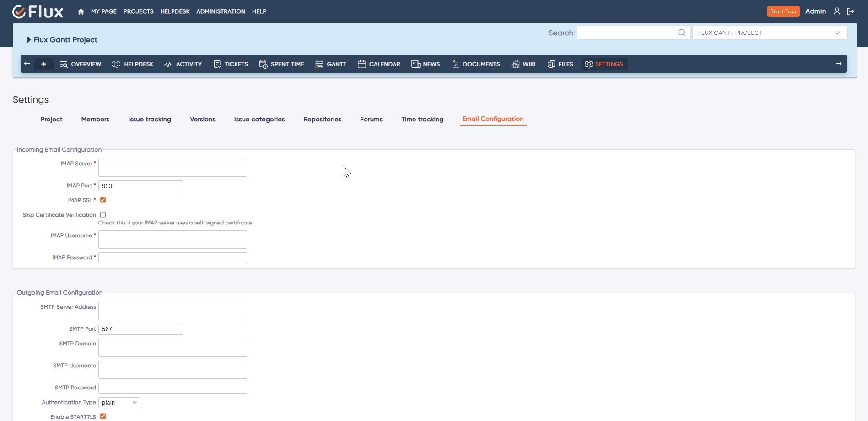Open the Documents section icon

pos(456,64)
